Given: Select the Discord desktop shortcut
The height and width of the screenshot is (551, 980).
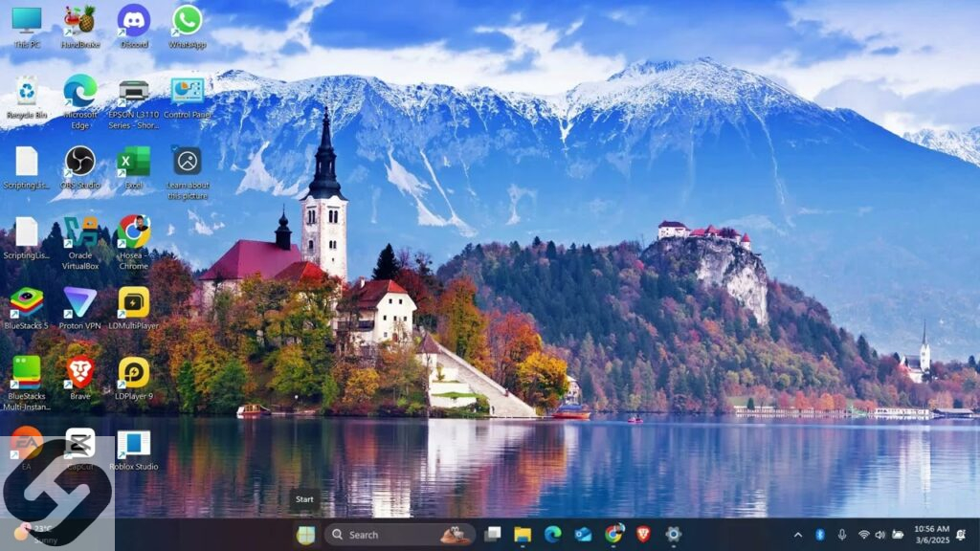Looking at the screenshot, I should [x=134, y=27].
